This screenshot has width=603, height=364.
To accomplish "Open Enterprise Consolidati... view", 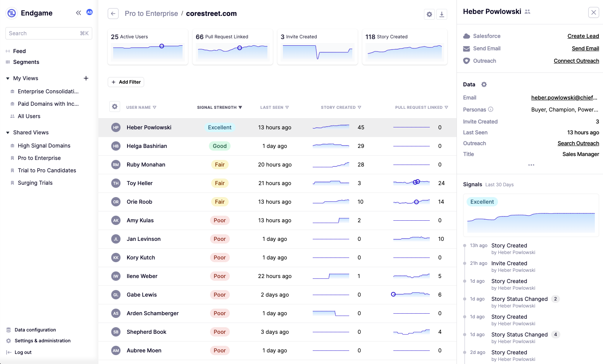I will click(x=48, y=91).
